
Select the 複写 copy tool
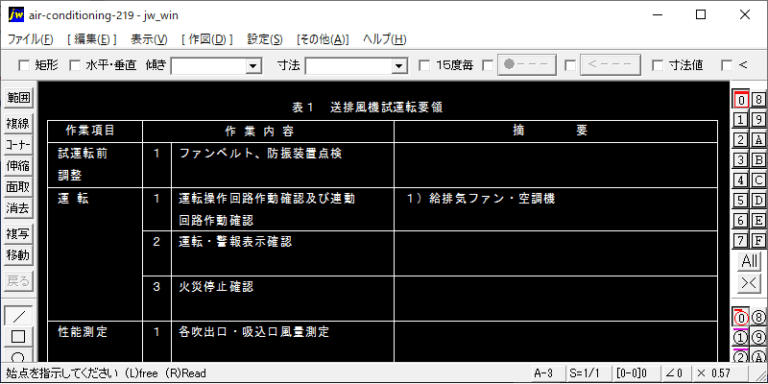[x=18, y=235]
